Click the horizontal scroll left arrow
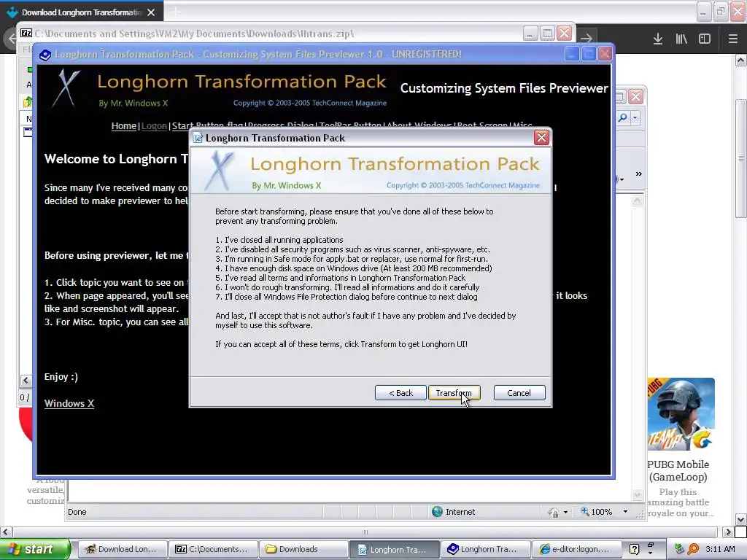This screenshot has height=560, width=747. (6, 532)
